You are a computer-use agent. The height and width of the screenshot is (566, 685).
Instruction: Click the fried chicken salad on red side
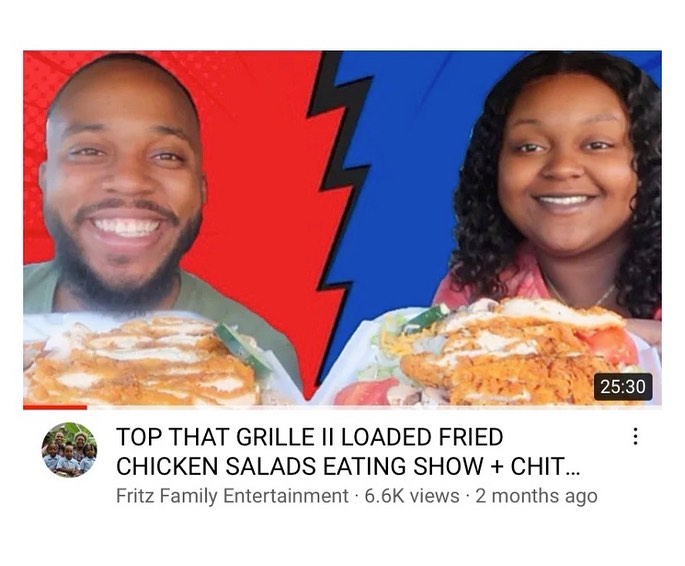click(x=144, y=360)
